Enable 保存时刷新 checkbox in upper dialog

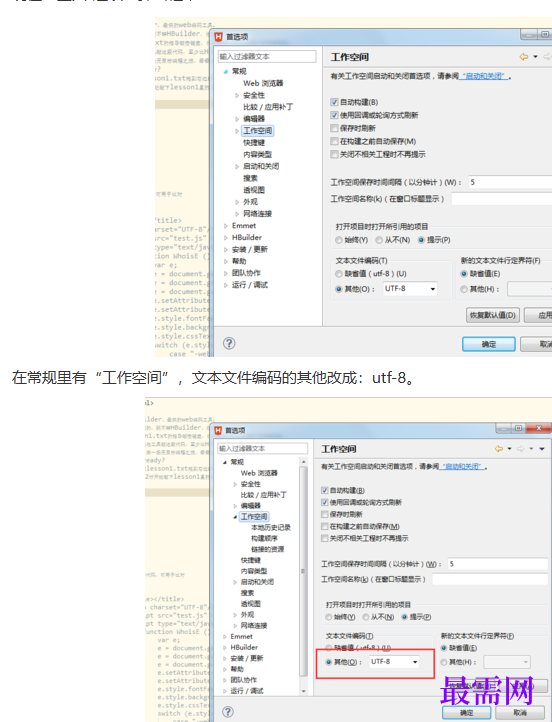(x=334, y=128)
